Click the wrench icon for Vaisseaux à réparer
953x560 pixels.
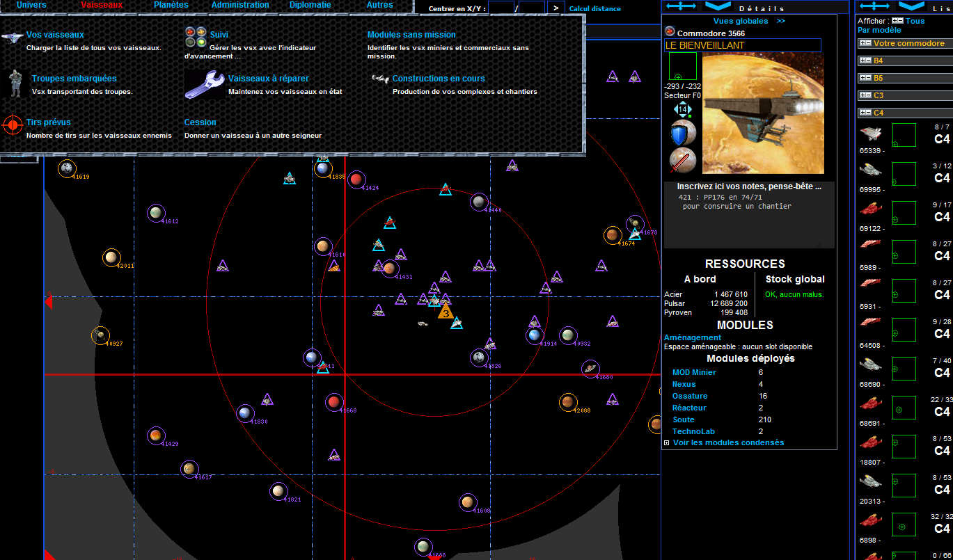(205, 84)
